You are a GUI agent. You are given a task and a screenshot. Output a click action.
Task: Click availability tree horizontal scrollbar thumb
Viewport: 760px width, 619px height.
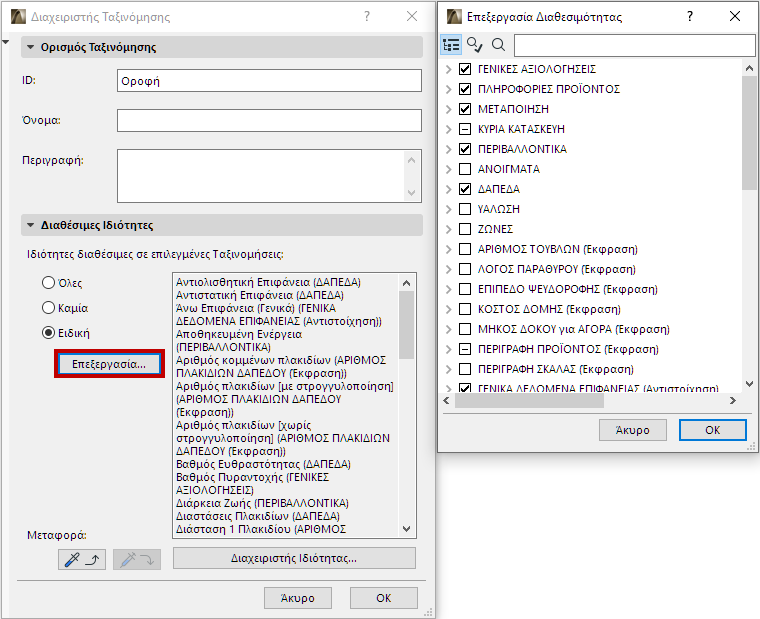click(529, 400)
